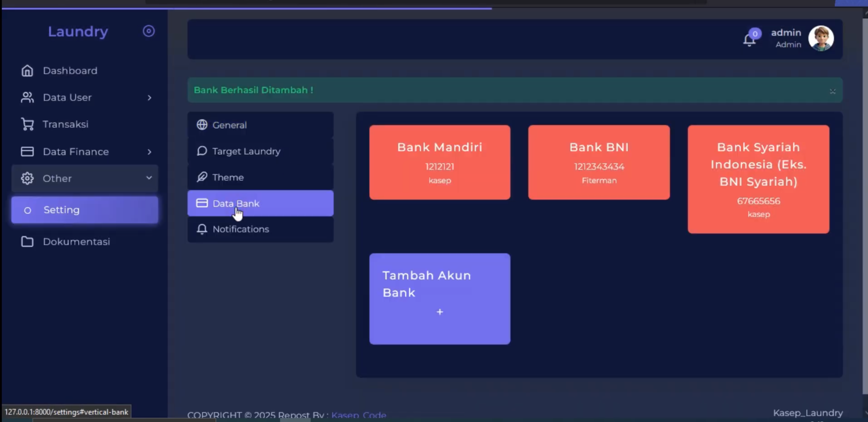868x422 pixels.
Task: Click the Laundry logo title
Action: tap(78, 32)
